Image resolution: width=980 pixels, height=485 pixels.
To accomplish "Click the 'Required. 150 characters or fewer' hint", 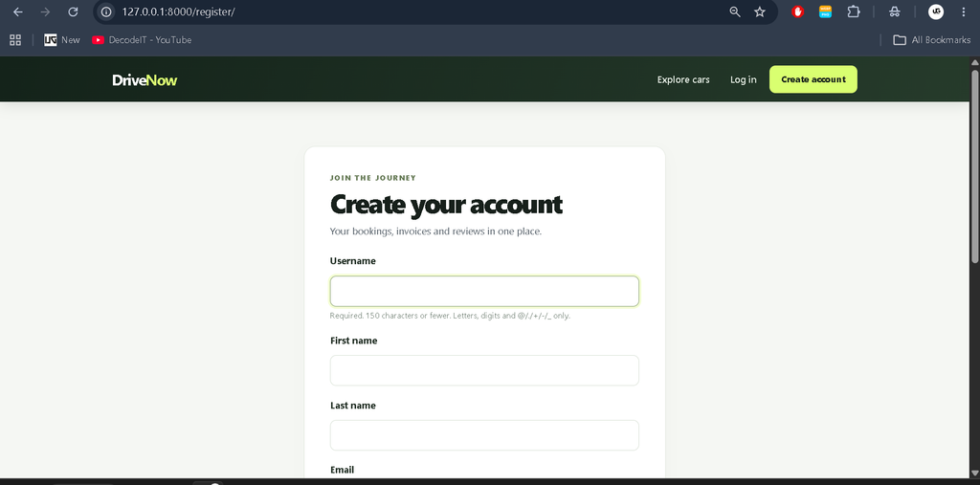I will 450,316.
